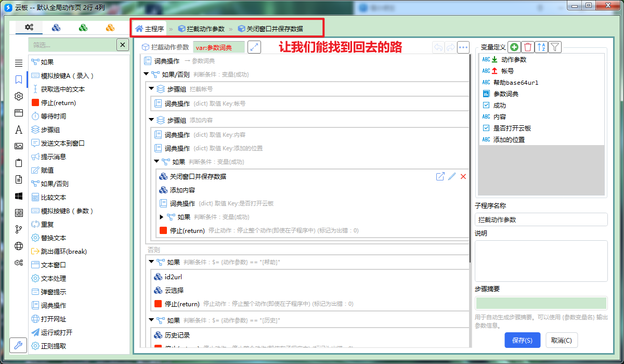Click the 保存(S) button
The width and height of the screenshot is (624, 364).
coord(523,340)
